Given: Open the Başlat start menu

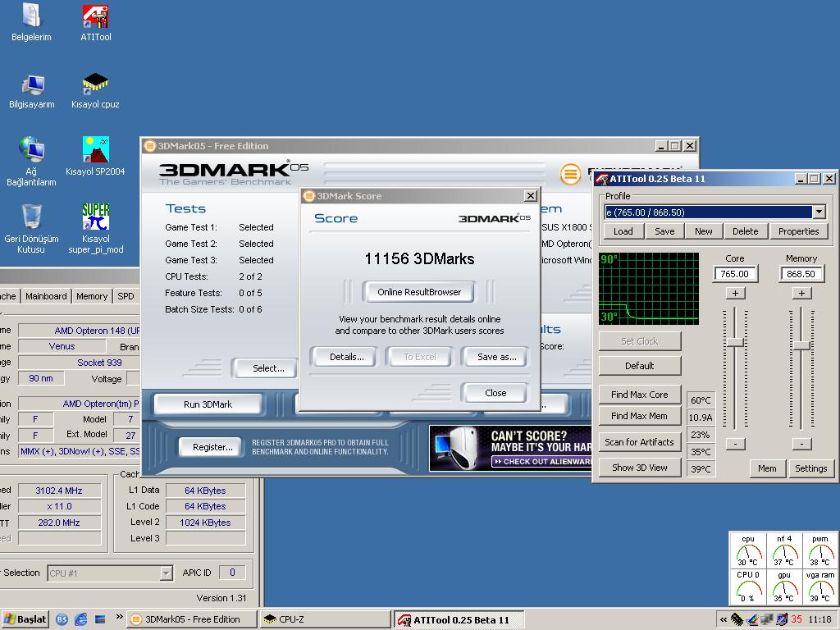Looking at the screenshot, I should [x=25, y=619].
